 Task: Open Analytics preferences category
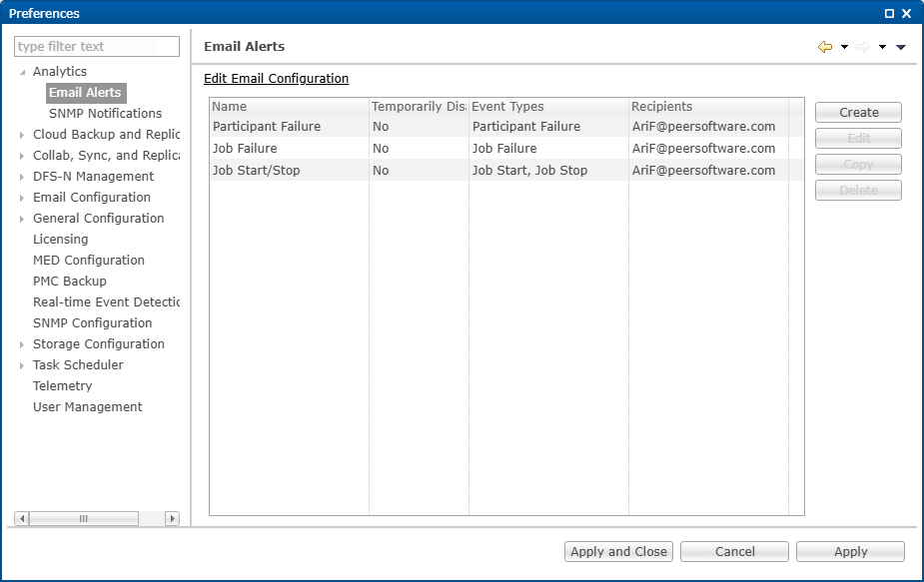[x=60, y=71]
